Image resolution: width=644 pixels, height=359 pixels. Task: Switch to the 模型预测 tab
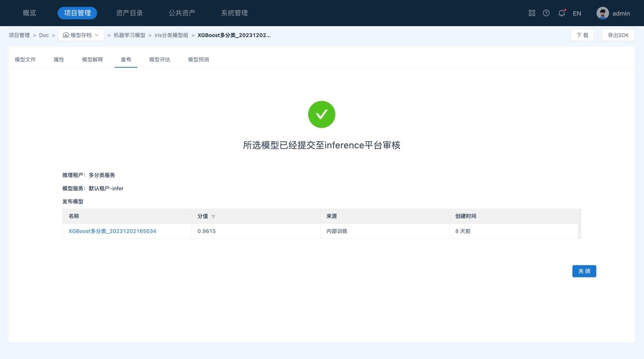(x=198, y=59)
